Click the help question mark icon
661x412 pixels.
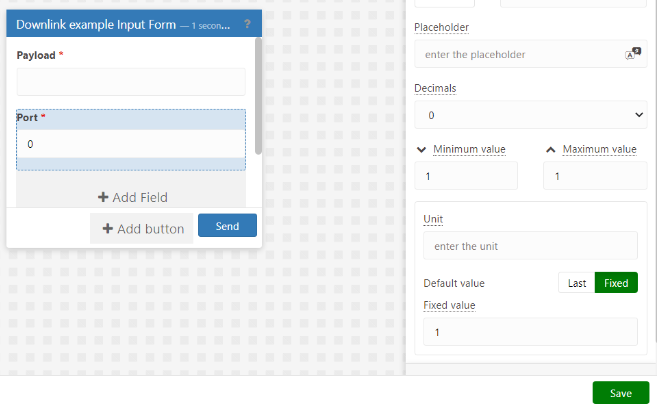247,24
